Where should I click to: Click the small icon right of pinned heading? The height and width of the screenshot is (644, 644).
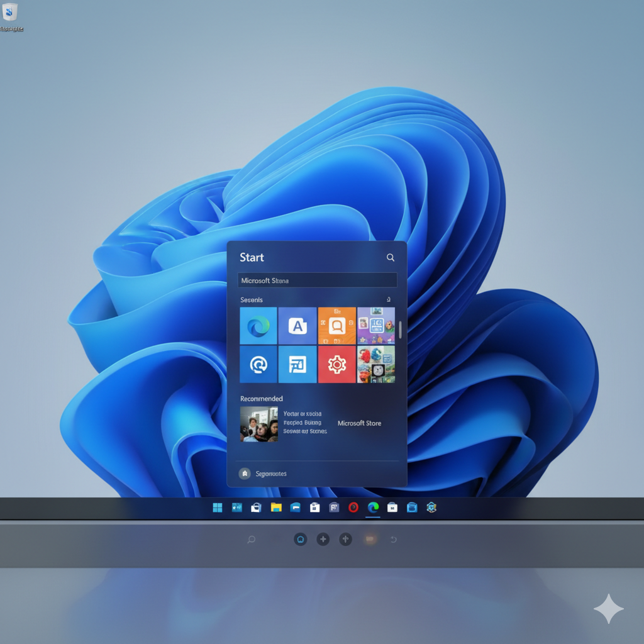(389, 300)
